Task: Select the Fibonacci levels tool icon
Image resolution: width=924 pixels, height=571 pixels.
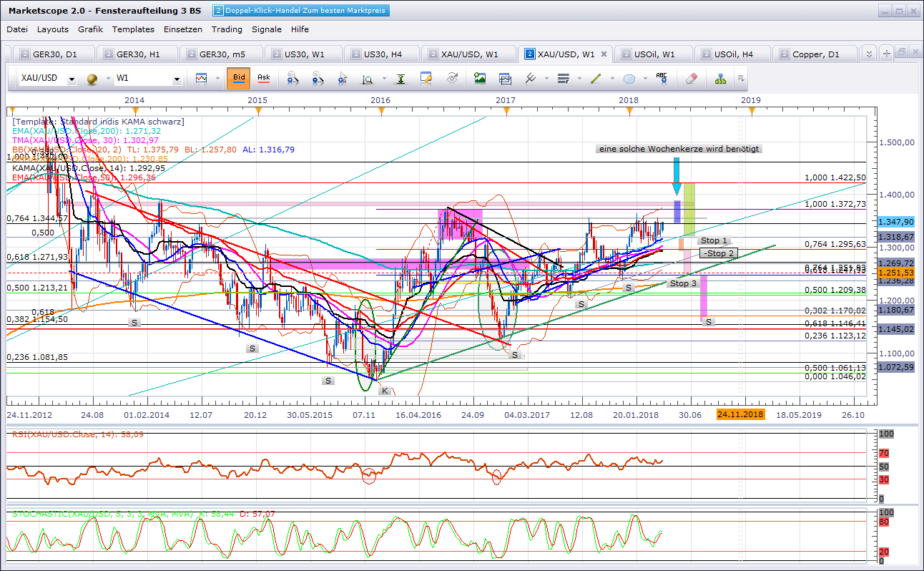Action: (x=563, y=79)
